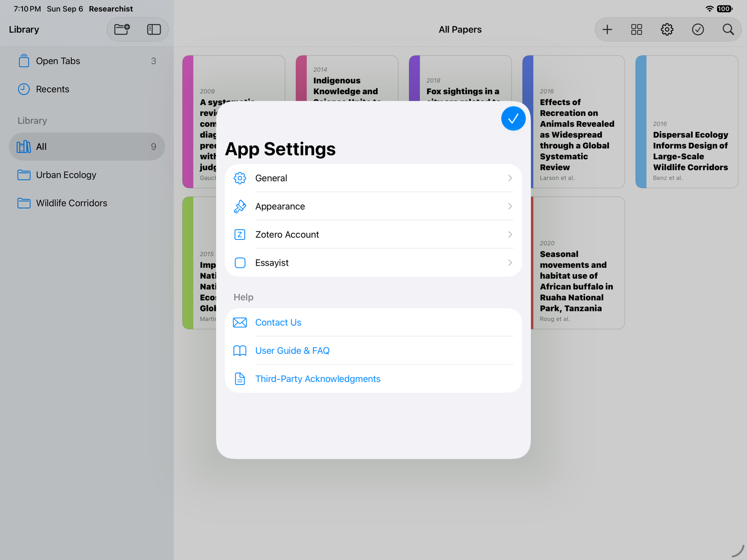Open General settings gear icon
The height and width of the screenshot is (560, 747).
pyautogui.click(x=240, y=178)
